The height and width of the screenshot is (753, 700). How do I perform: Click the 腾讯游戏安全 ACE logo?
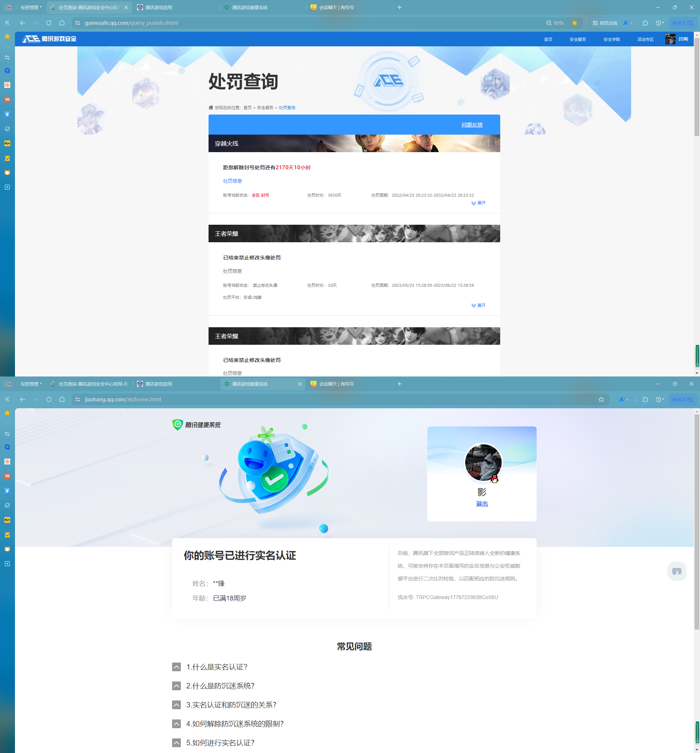(x=49, y=39)
